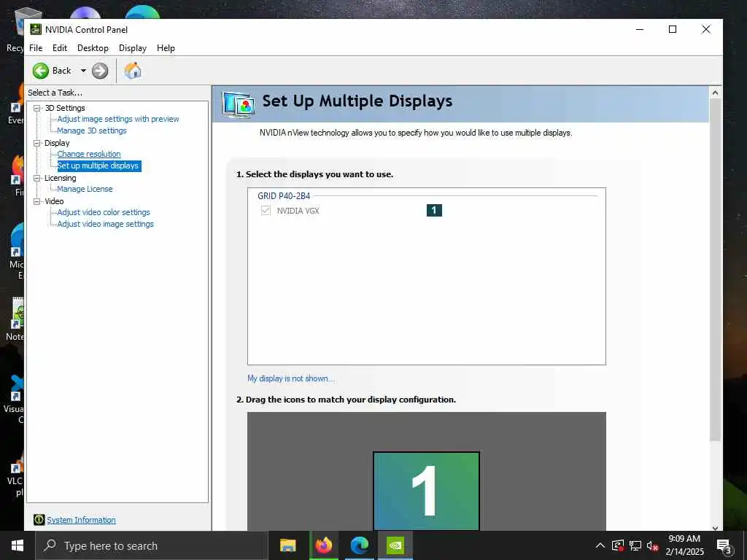Open the Home page house icon
747x560 pixels.
133,71
